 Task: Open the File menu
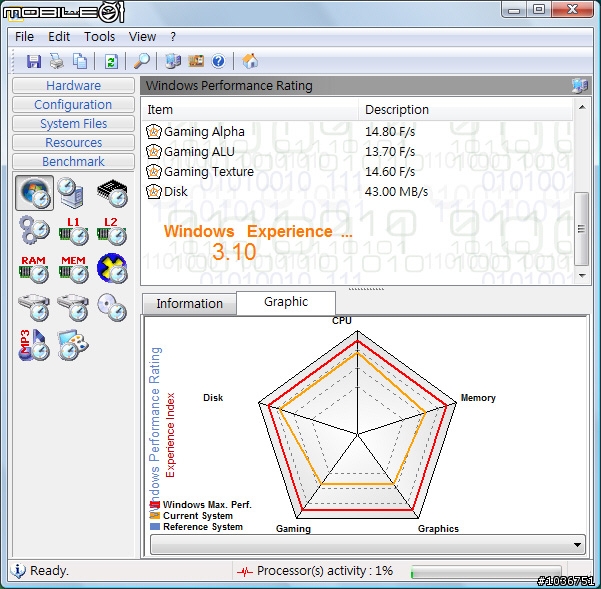pos(25,37)
